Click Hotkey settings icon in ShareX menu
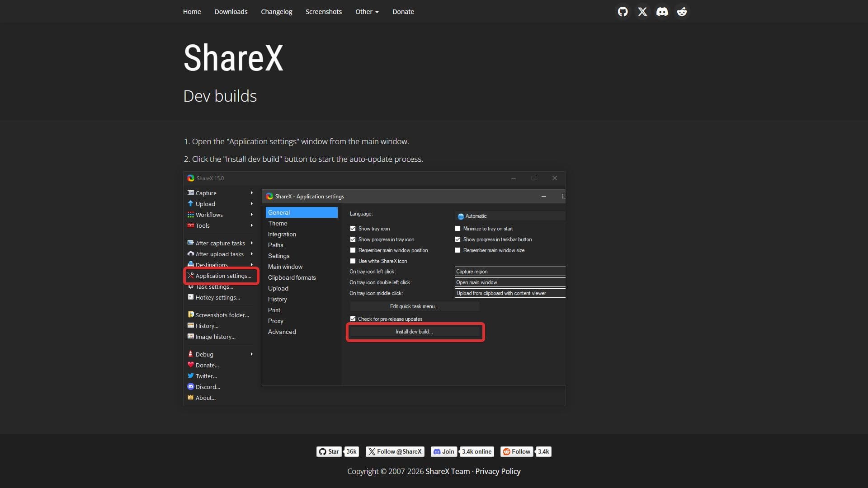This screenshot has height=488, width=868. point(191,297)
